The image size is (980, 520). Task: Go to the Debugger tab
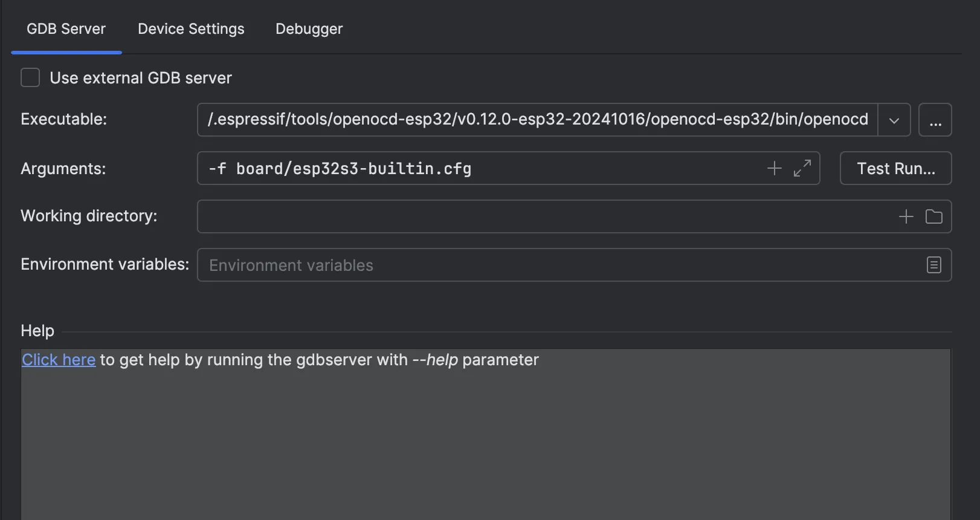pyautogui.click(x=309, y=29)
